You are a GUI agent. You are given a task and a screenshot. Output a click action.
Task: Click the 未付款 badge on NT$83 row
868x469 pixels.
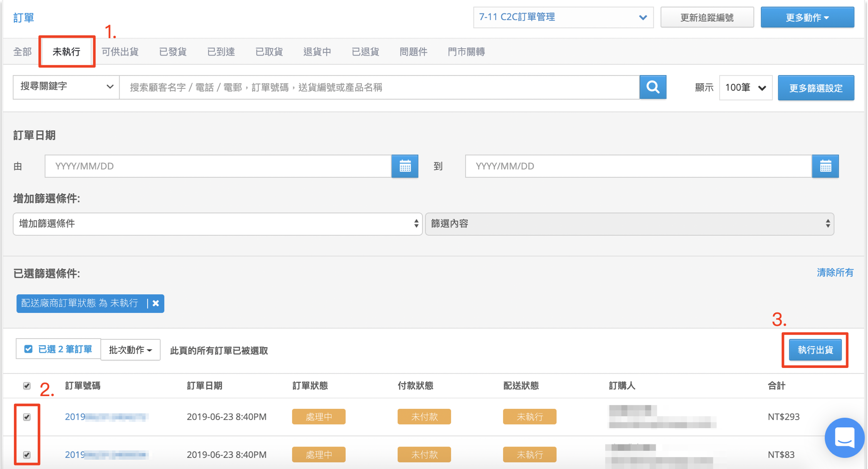[424, 454]
